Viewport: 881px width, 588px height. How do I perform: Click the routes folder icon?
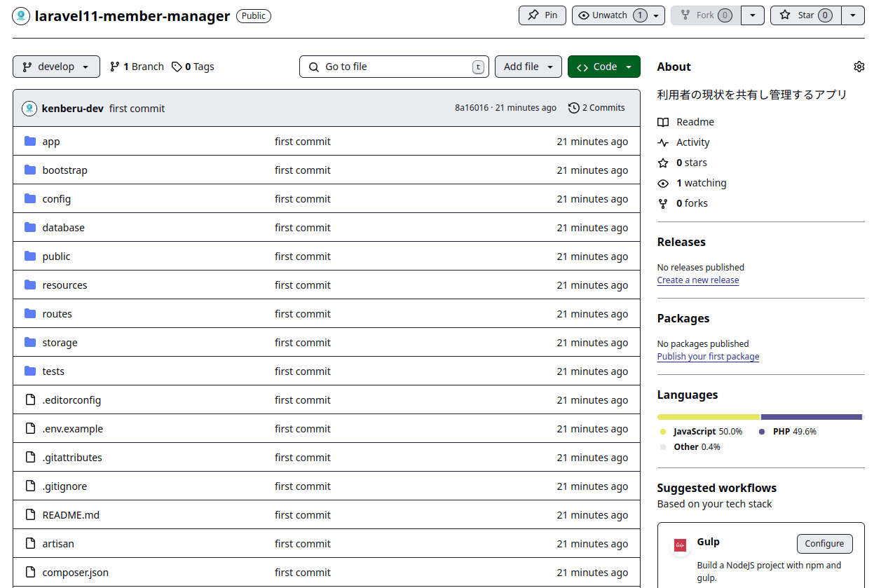(x=30, y=313)
